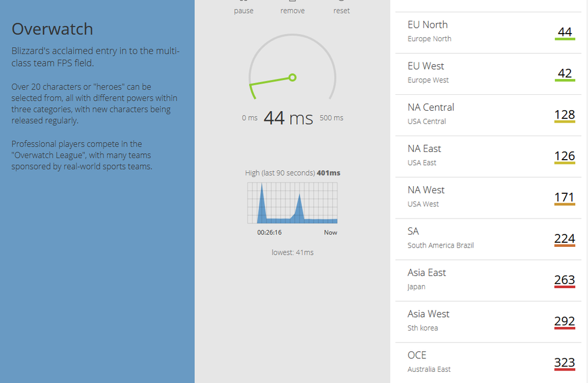Click the Japan subtitle
Screen dimensions: 588x383
click(416, 287)
